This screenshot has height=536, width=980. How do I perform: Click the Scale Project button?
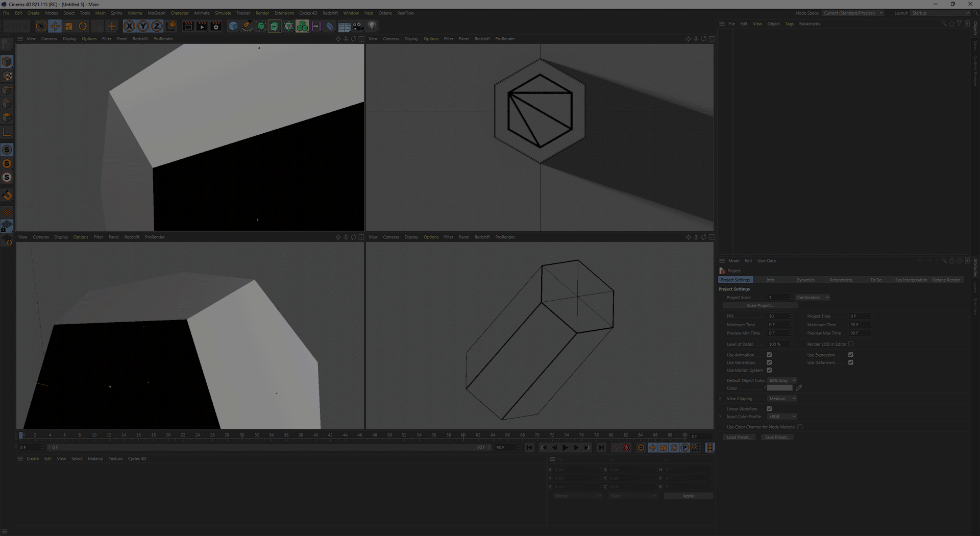pyautogui.click(x=760, y=306)
